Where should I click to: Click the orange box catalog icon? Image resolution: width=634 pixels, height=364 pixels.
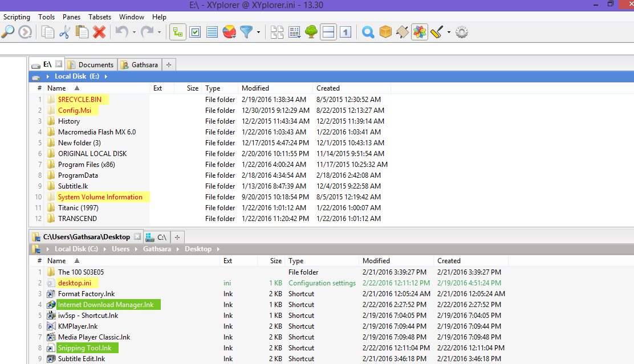385,32
